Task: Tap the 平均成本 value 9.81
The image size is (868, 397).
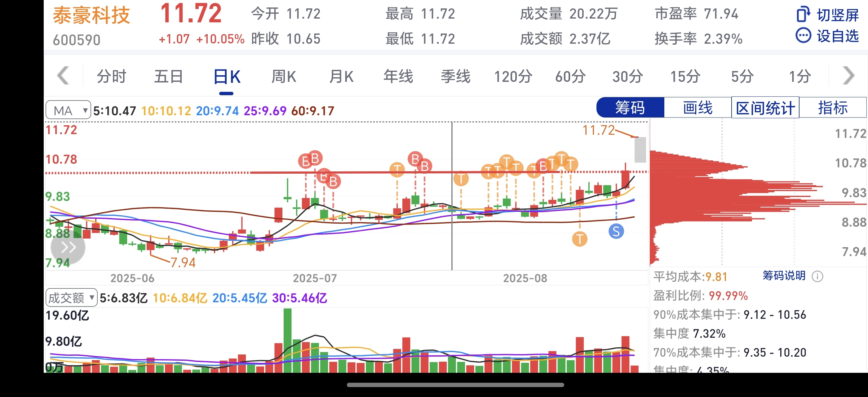Action: pyautogui.click(x=716, y=277)
